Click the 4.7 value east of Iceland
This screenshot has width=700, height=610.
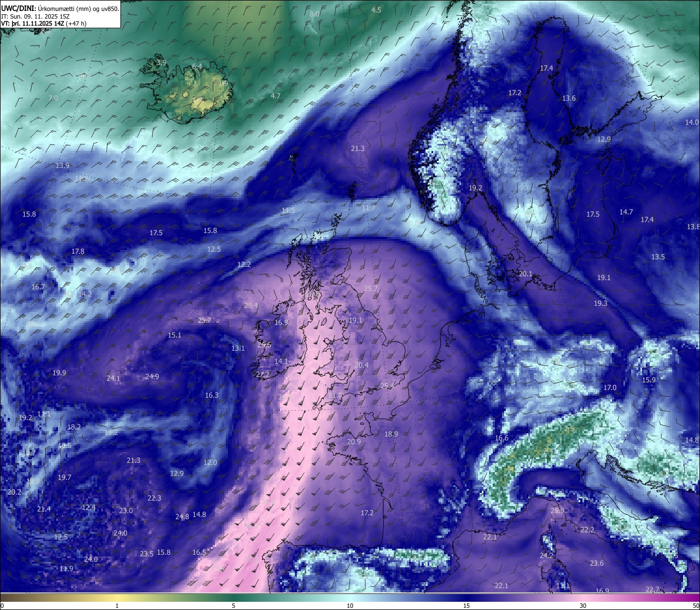pos(276,96)
